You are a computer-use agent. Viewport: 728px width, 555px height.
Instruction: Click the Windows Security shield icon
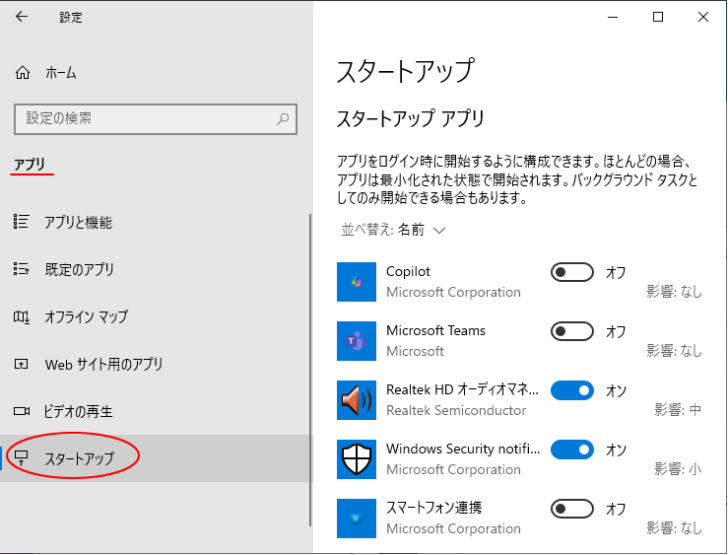356,459
